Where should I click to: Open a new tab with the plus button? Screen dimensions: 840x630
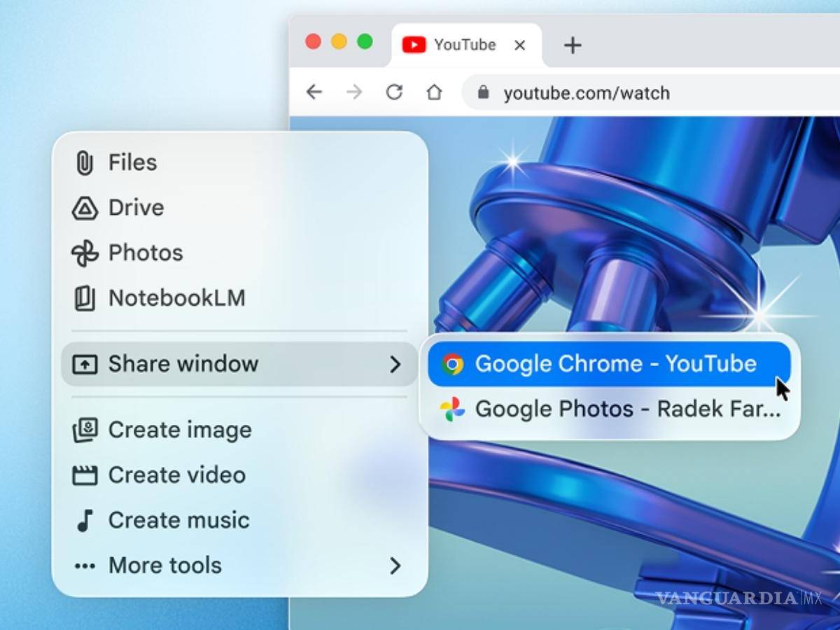coord(573,45)
